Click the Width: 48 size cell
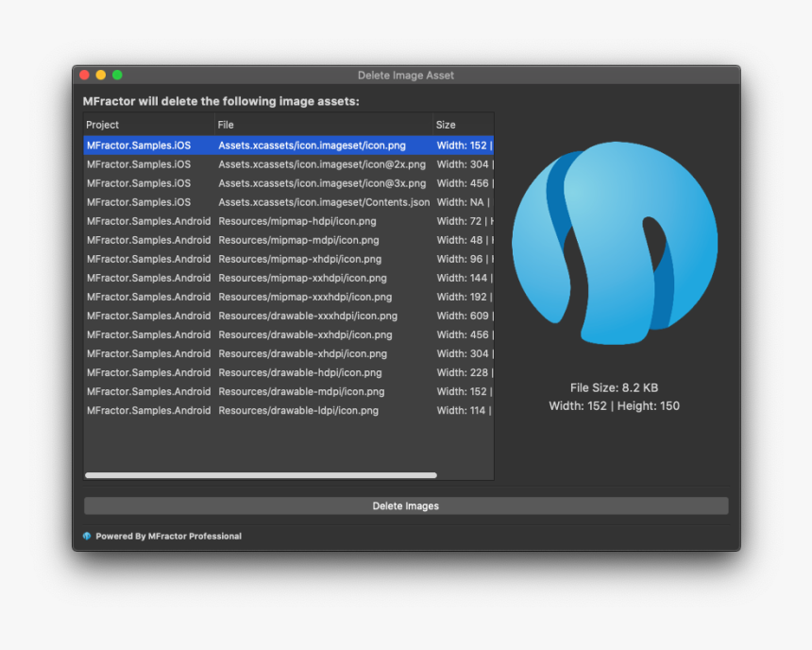The width and height of the screenshot is (812, 650). pyautogui.click(x=465, y=240)
